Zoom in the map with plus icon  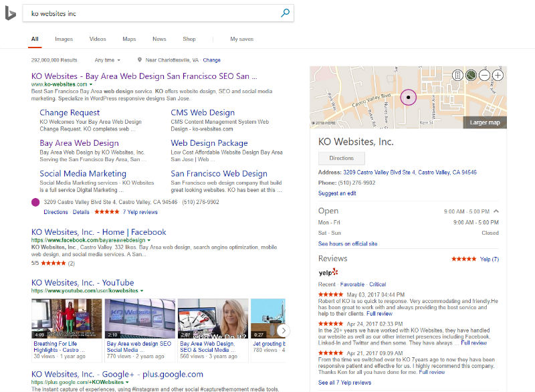(498, 75)
